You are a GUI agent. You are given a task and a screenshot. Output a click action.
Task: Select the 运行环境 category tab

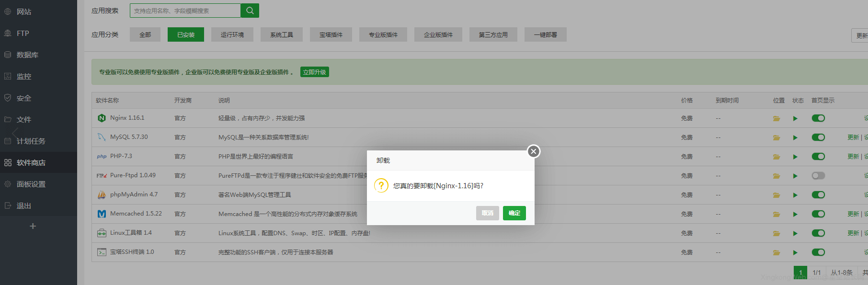point(232,34)
